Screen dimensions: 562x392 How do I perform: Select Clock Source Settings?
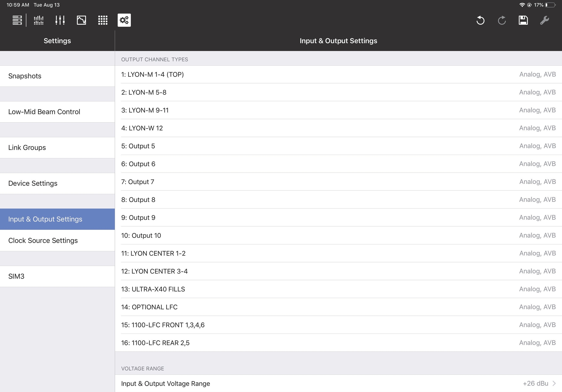57,241
